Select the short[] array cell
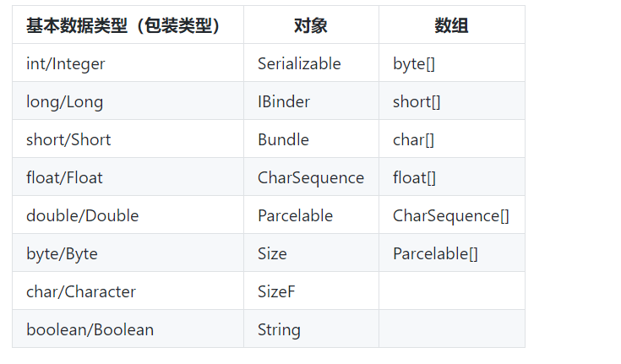621x364 pixels. (417, 101)
